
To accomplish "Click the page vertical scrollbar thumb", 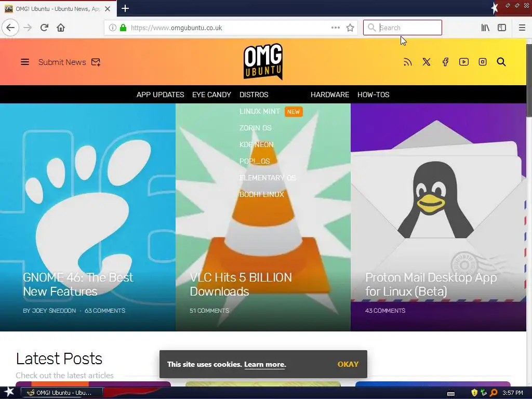I will point(529,79).
